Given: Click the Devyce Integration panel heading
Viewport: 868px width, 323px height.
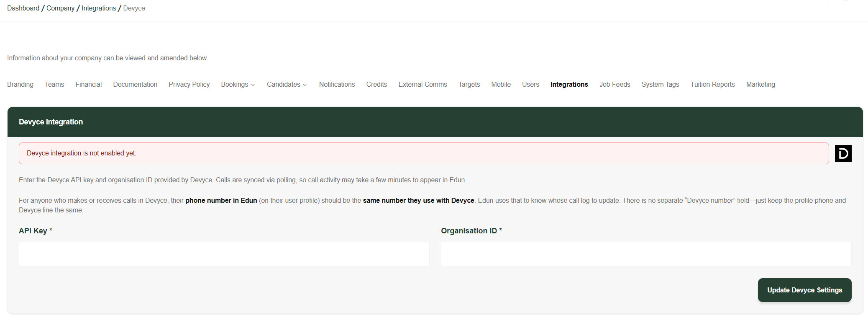Looking at the screenshot, I should click(x=51, y=122).
